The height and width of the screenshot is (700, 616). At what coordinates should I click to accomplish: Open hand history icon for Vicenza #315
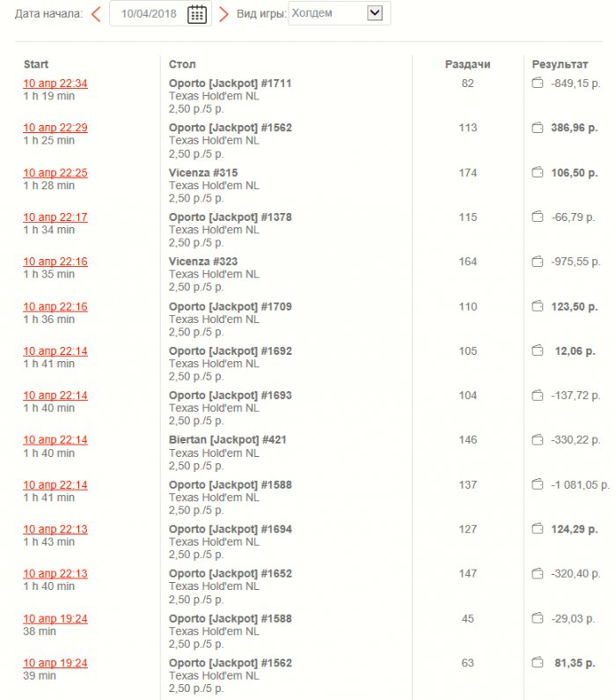click(x=538, y=173)
